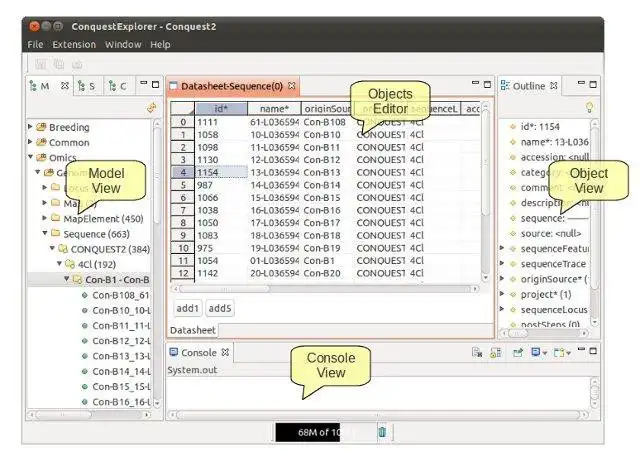This screenshot has height=461, width=640.
Task: Expand the Common folder arrow
Action: point(30,142)
